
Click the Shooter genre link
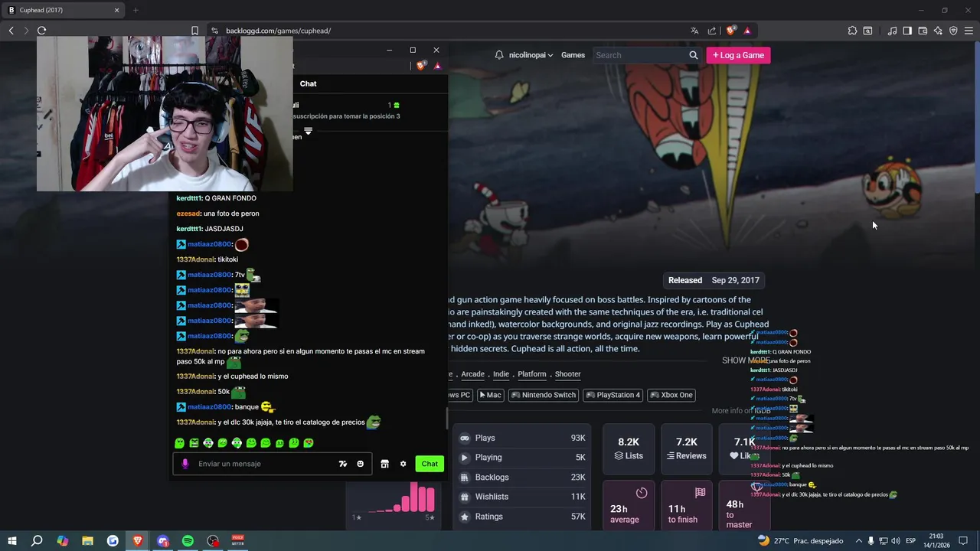coord(567,374)
